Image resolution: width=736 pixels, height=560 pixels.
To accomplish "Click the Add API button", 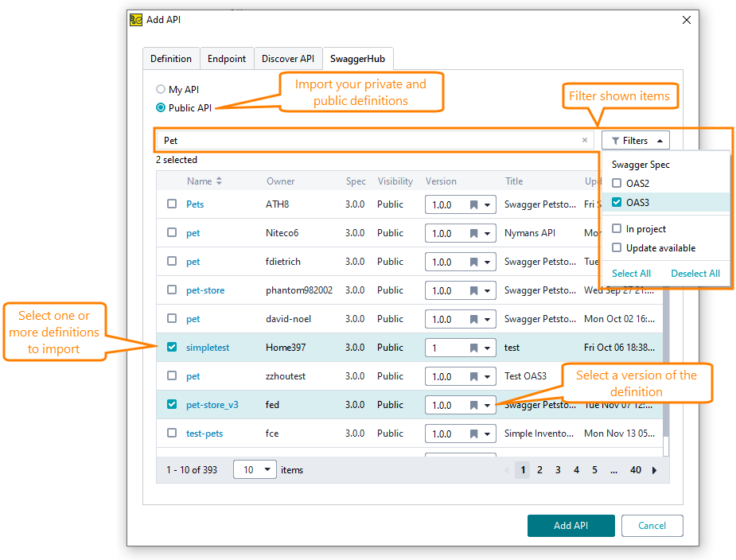I will point(571,526).
